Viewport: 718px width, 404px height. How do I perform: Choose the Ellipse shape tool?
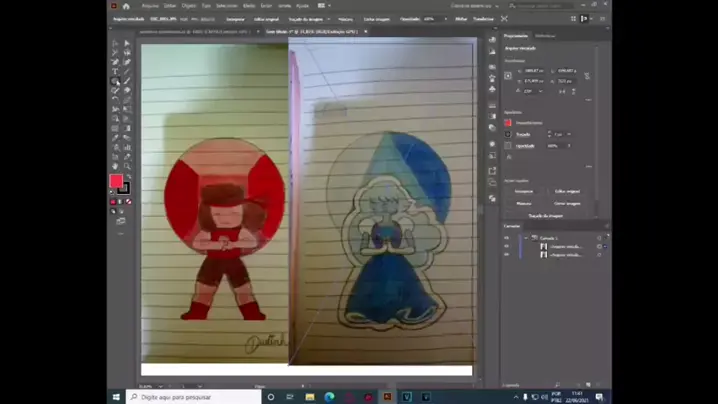click(x=115, y=81)
